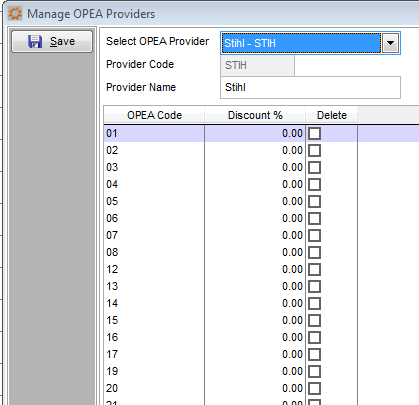Viewport: 419px width, 405px height.
Task: Check Delete box for OPEA code 13
Action: pos(314,287)
